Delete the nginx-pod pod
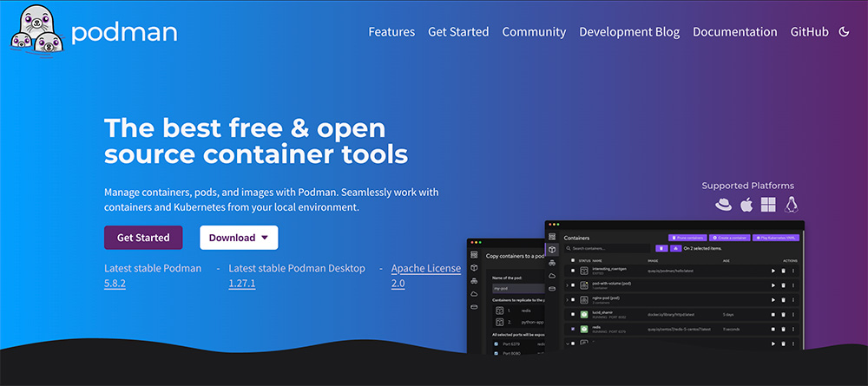 point(783,300)
